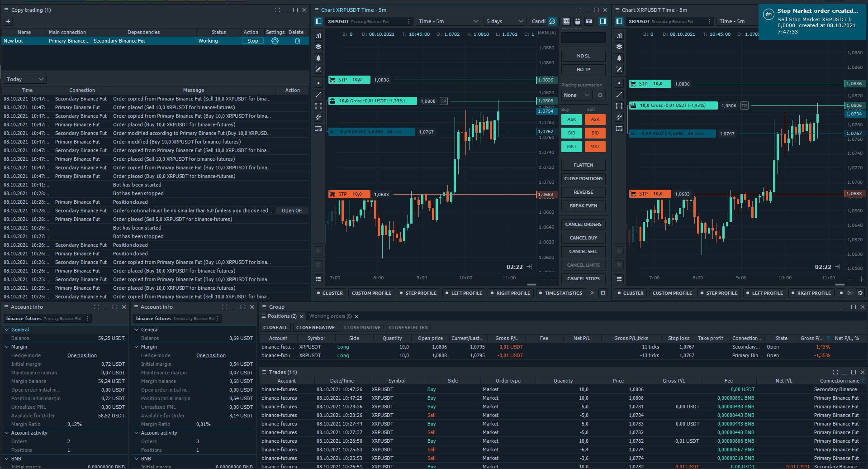868x469 pixels.
Task: Open the Trades (11) panel menu
Action: (264, 372)
